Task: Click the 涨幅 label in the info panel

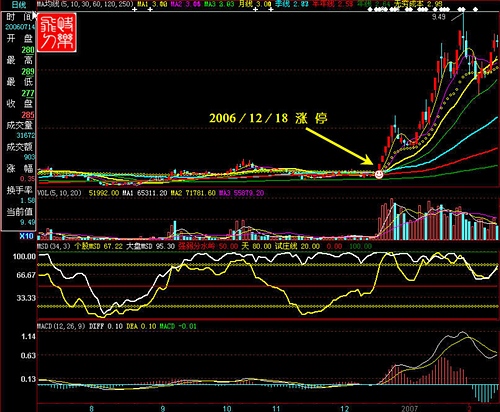Action: [19, 168]
